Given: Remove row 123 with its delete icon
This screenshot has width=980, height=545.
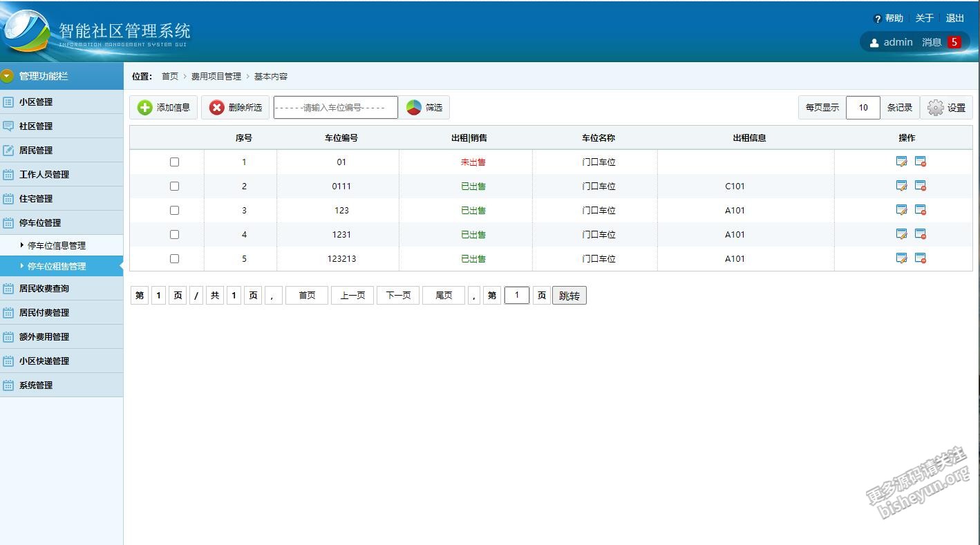Looking at the screenshot, I should click(921, 210).
